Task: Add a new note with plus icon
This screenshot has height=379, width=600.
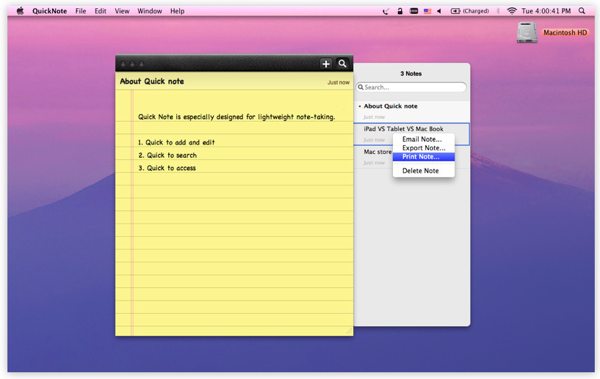Action: (x=326, y=64)
